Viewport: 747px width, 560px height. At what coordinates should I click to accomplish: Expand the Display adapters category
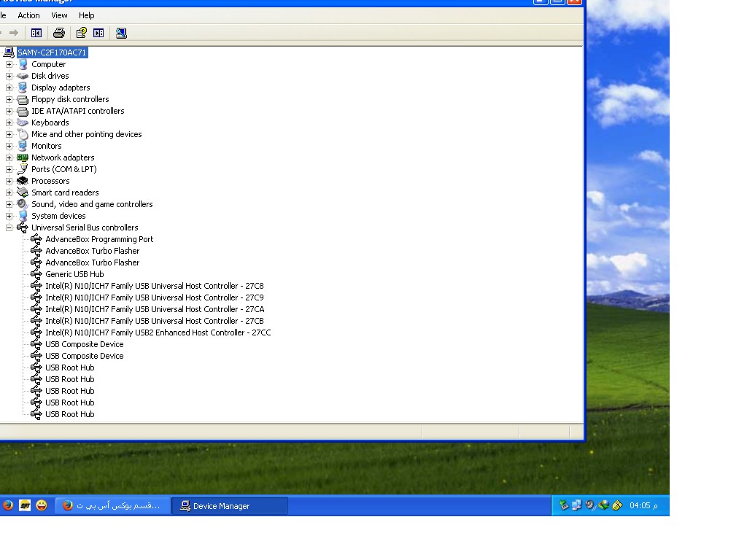pos(9,87)
